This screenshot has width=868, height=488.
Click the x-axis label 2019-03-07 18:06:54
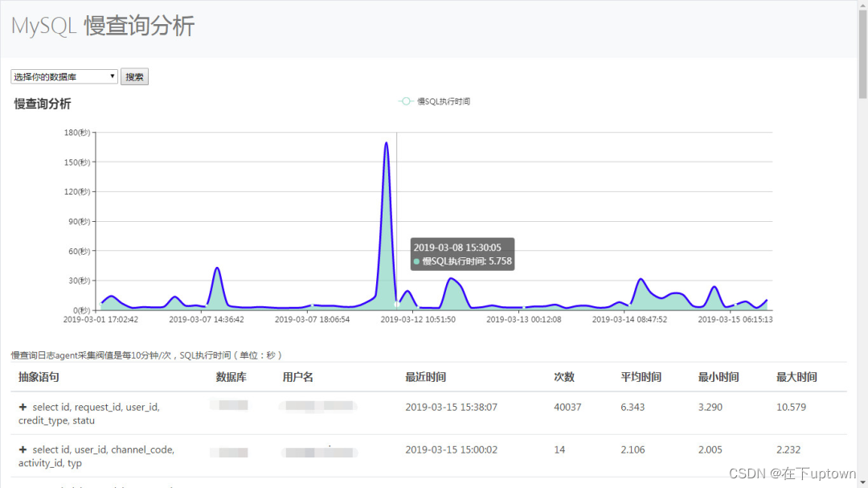[x=312, y=320]
